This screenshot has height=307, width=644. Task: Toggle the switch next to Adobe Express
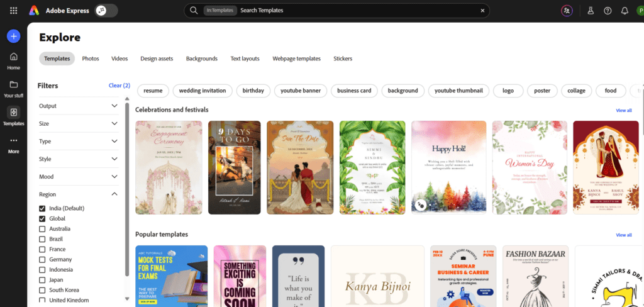(x=106, y=11)
